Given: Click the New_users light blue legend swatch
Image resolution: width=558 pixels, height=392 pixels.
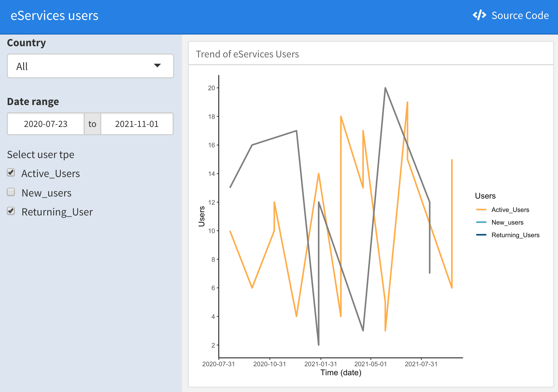Looking at the screenshot, I should 481,222.
